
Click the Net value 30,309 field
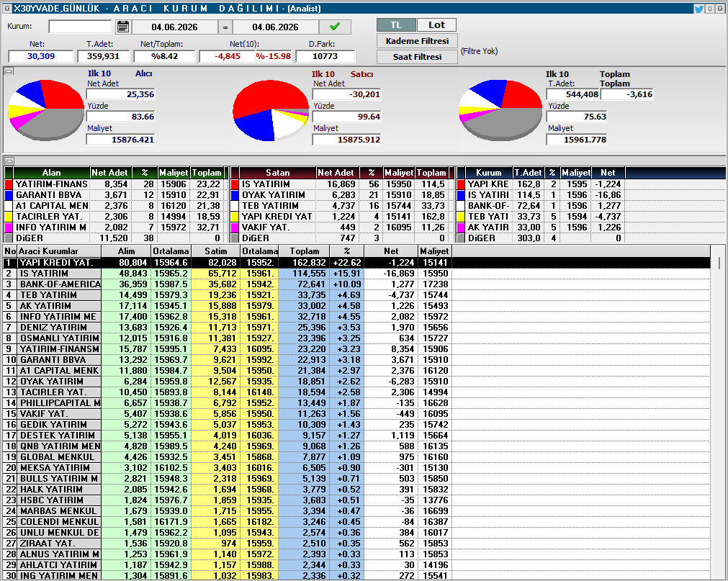(x=41, y=56)
